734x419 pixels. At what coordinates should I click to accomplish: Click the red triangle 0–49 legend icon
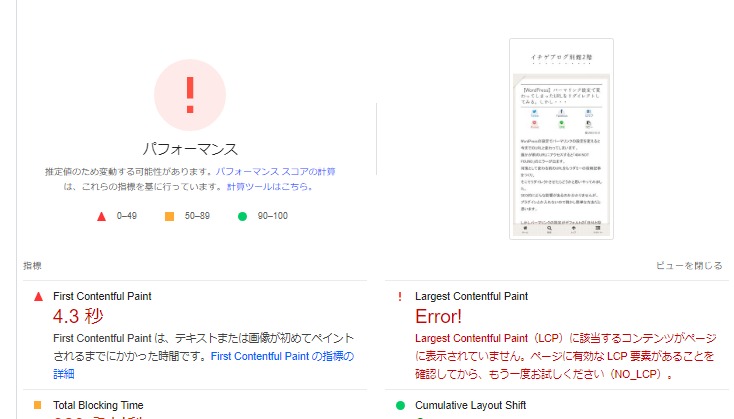(99, 215)
